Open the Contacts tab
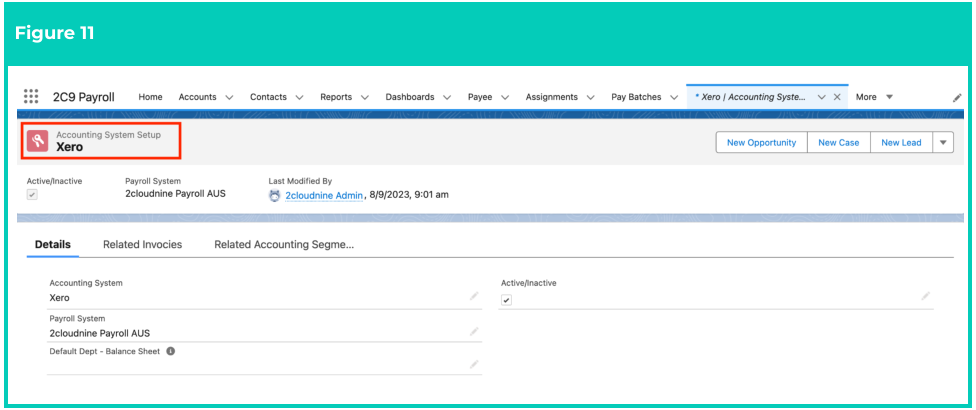Screen dimensions: 976x410 pyautogui.click(x=268, y=97)
